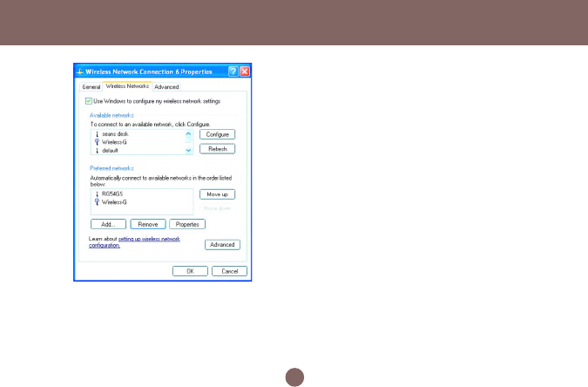Select default in available networks list
The height and width of the screenshot is (387, 588).
pyautogui.click(x=110, y=151)
